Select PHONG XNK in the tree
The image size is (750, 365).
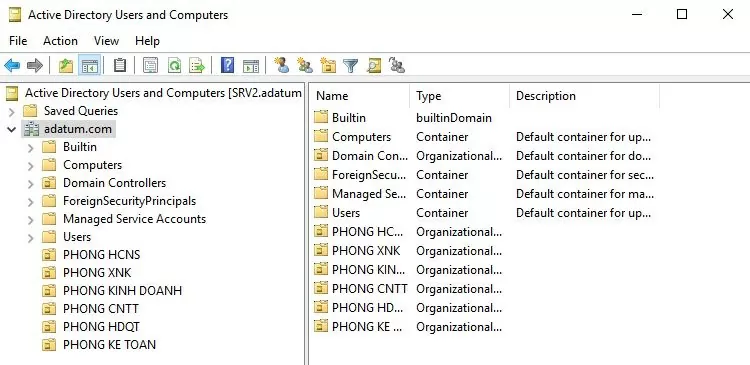pos(97,273)
